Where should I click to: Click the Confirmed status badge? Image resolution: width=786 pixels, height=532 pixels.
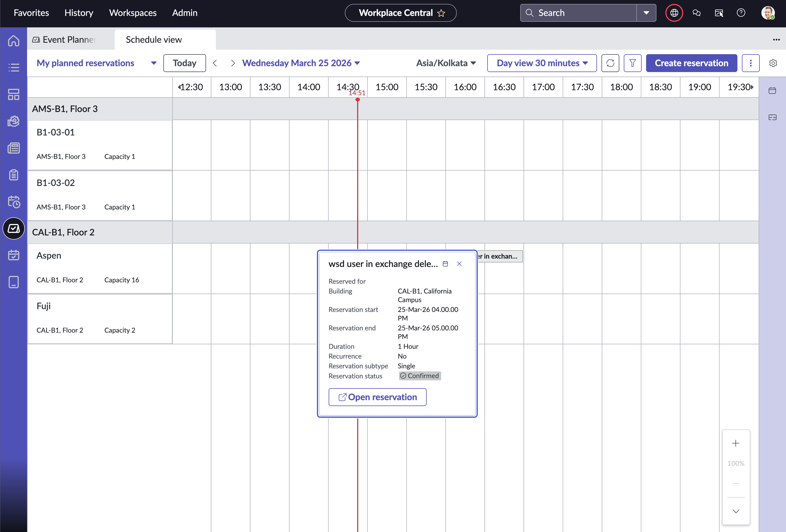pyautogui.click(x=420, y=376)
